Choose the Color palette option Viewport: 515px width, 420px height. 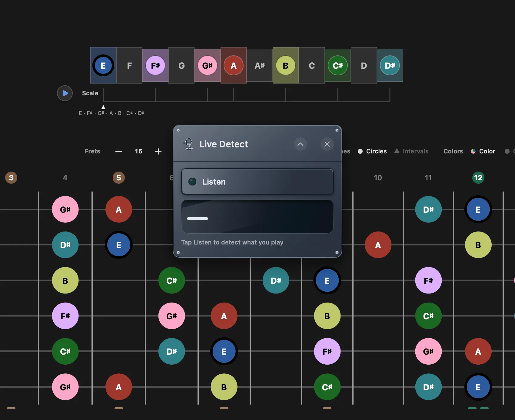(483, 151)
